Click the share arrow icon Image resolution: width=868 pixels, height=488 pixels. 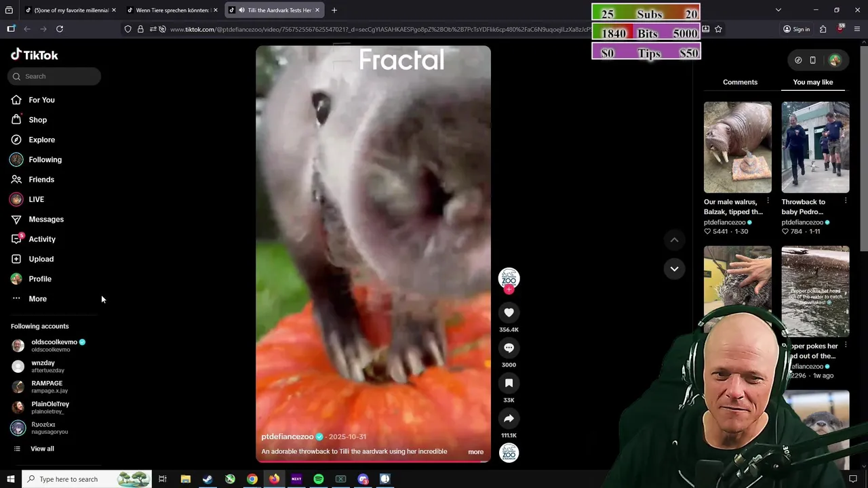pyautogui.click(x=509, y=418)
